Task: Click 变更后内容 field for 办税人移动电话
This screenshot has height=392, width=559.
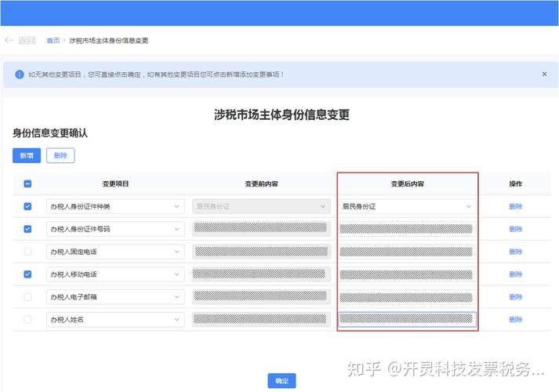Action: (x=407, y=274)
